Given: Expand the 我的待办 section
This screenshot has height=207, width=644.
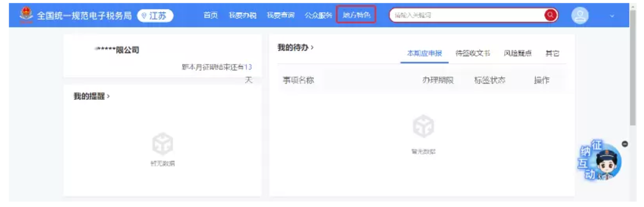Looking at the screenshot, I should click(295, 48).
